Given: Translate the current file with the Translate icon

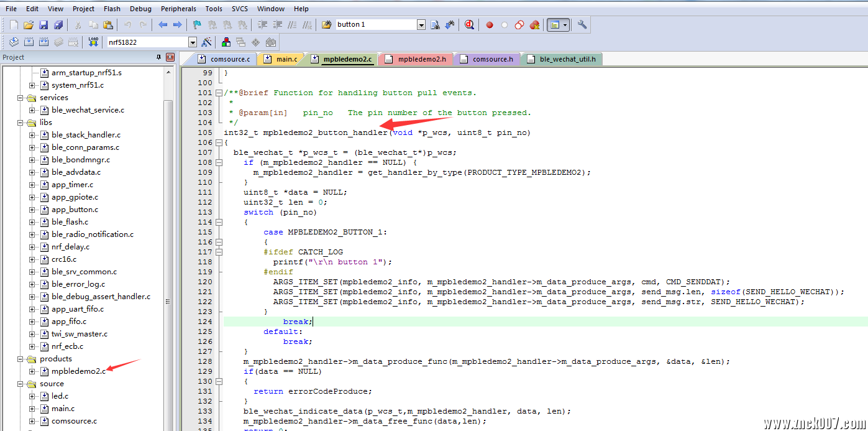Looking at the screenshot, I should [x=14, y=42].
